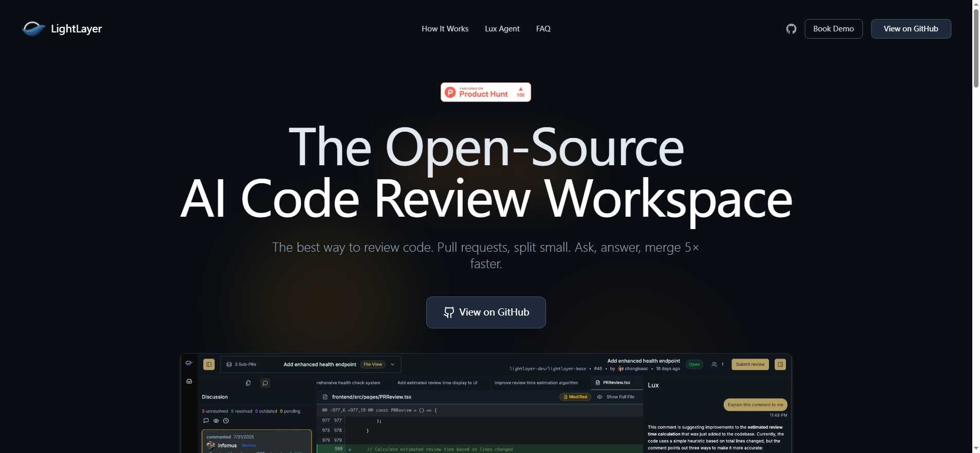This screenshot has height=453, width=980.
Task: Click the '0 pending' count
Action: point(290,411)
